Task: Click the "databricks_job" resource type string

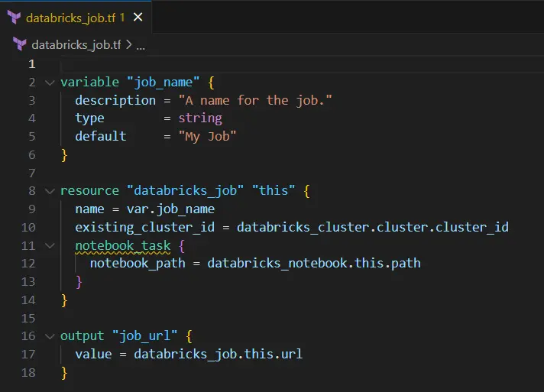Action: (x=185, y=190)
